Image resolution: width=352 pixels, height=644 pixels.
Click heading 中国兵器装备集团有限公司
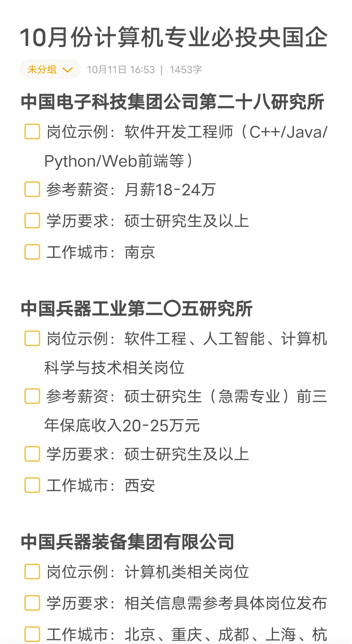click(127, 542)
